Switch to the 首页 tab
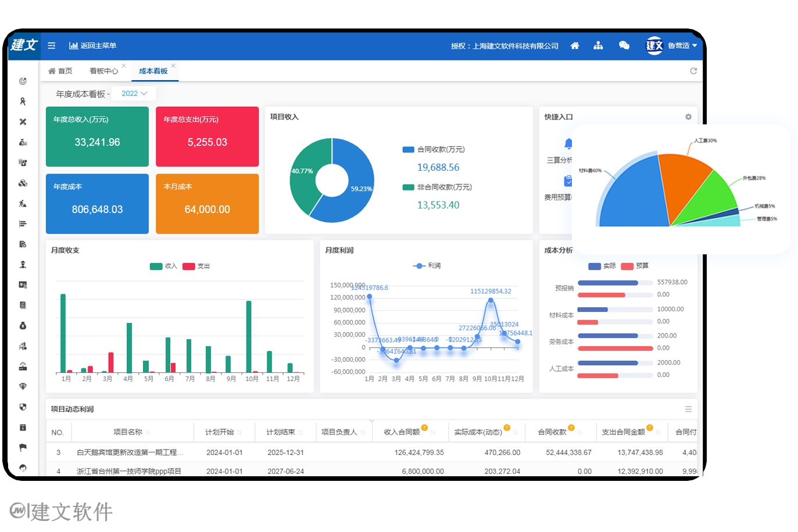 click(x=60, y=71)
